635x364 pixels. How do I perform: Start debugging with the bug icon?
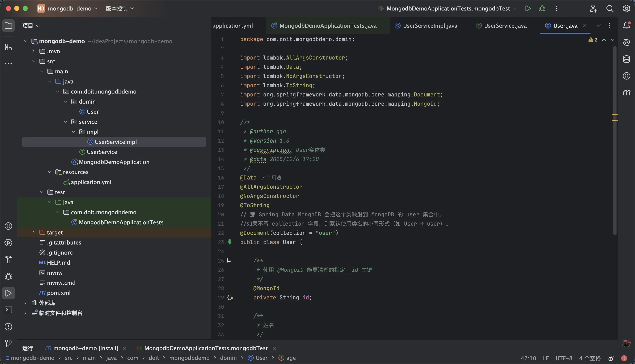(542, 8)
